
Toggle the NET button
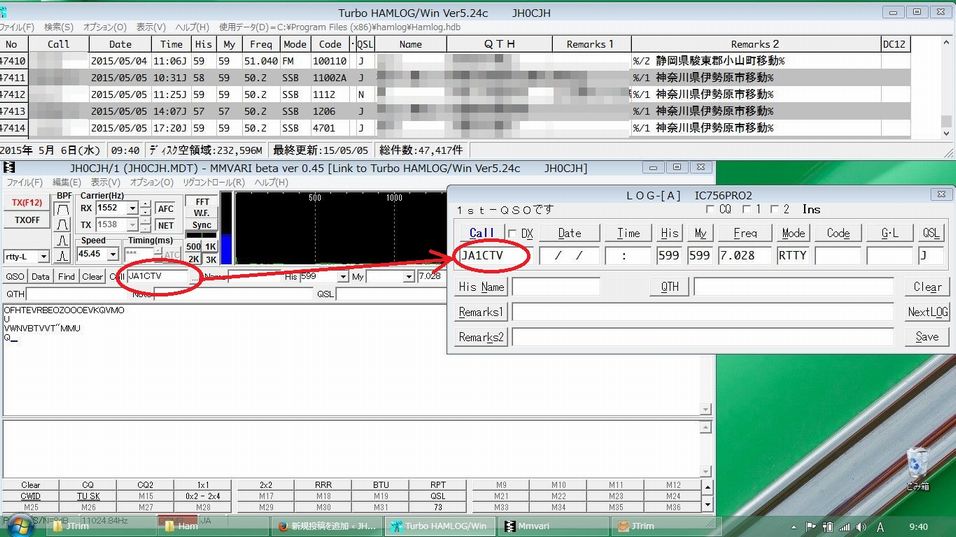pos(166,226)
